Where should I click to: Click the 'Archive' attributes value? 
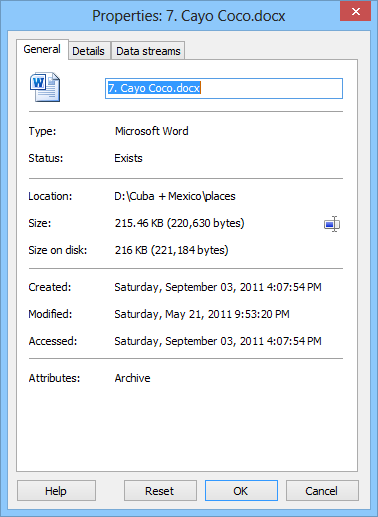[132, 378]
